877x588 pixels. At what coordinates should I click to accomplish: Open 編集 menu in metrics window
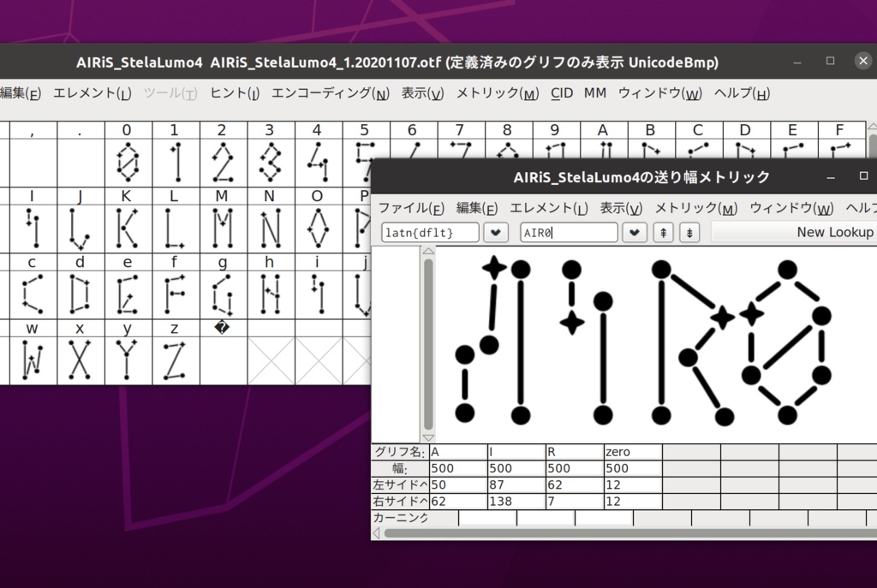[x=476, y=209]
